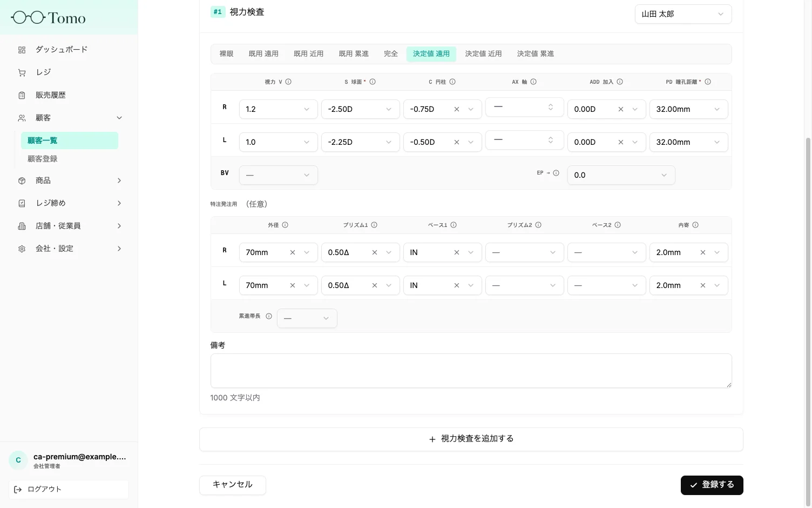
Task: Open 顧客一覧 in the sidebar
Action: pyautogui.click(x=70, y=141)
